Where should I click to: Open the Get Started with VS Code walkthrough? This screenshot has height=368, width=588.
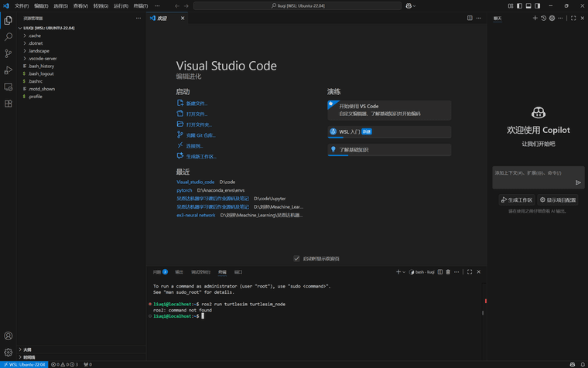[389, 111]
